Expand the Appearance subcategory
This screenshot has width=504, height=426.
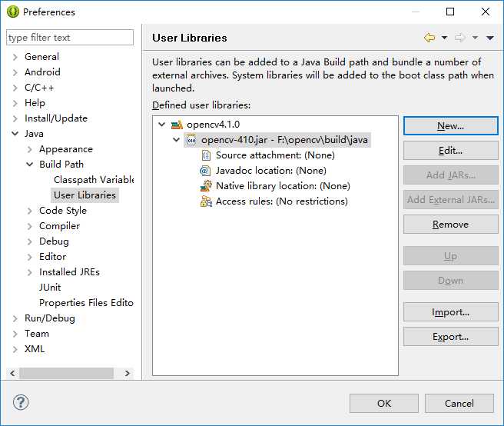(29, 149)
